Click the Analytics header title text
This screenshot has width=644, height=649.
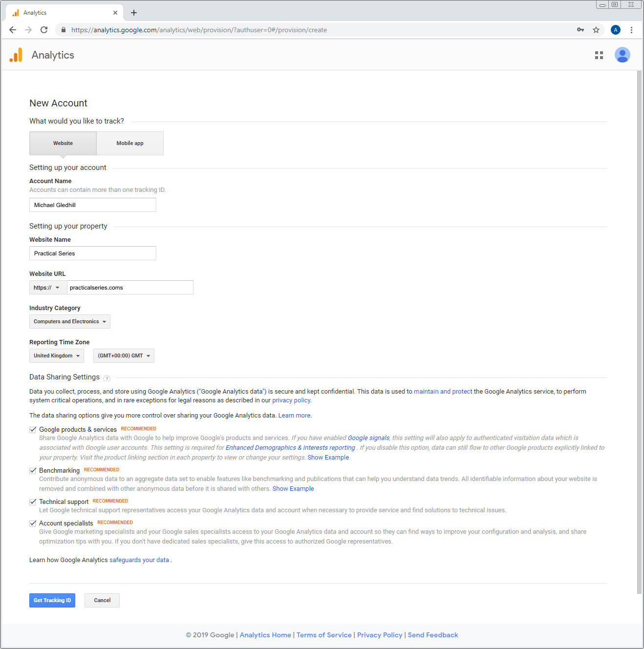(53, 55)
